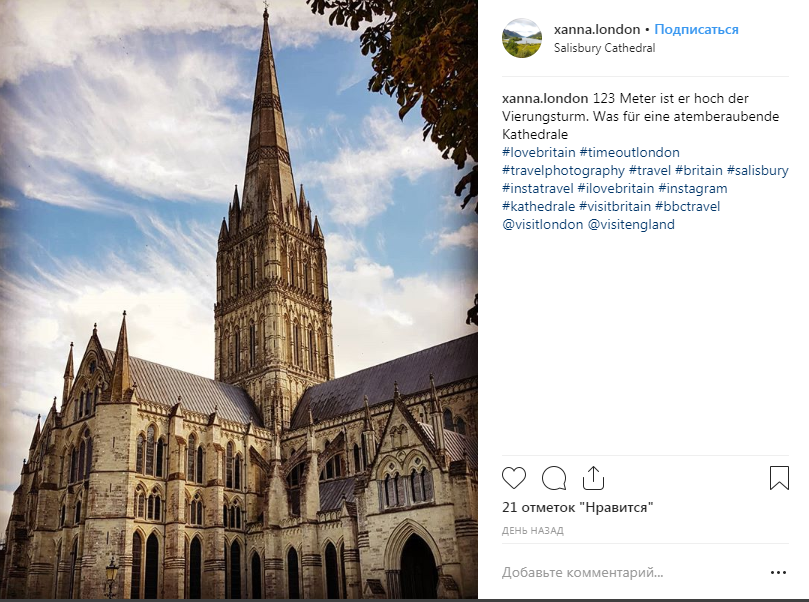Open the @visitengland mention
Viewport: 809px width, 602px height.
click(631, 224)
